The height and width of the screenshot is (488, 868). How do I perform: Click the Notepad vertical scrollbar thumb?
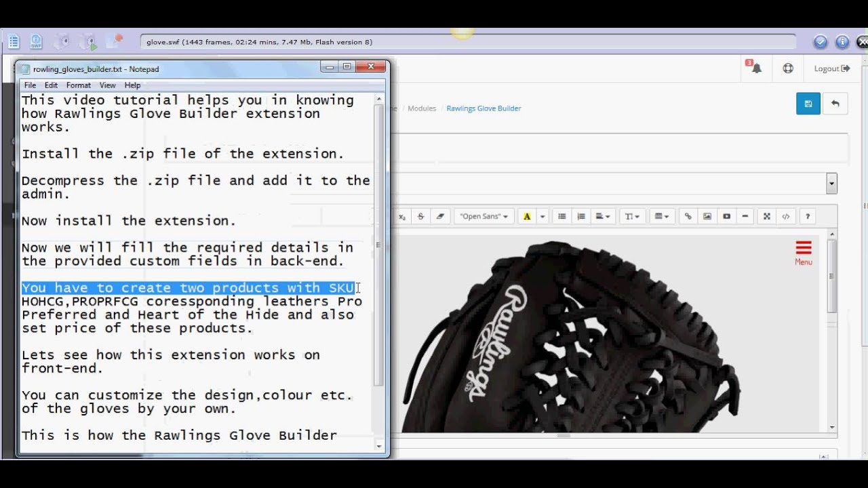click(379, 245)
